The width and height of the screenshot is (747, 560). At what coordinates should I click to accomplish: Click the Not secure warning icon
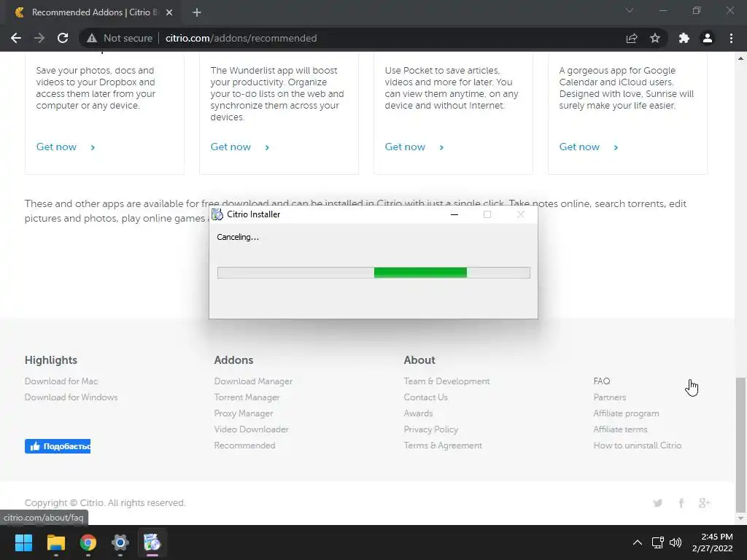click(91, 38)
